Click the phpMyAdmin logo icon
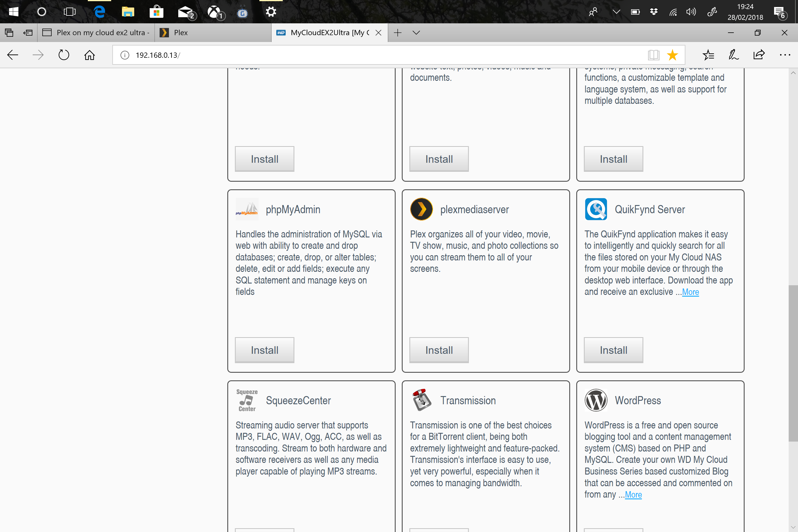This screenshot has height=532, width=798. tap(247, 209)
